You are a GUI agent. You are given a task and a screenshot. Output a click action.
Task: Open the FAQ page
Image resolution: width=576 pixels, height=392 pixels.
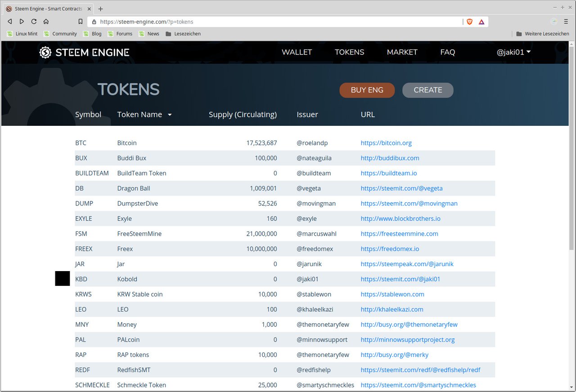click(447, 52)
